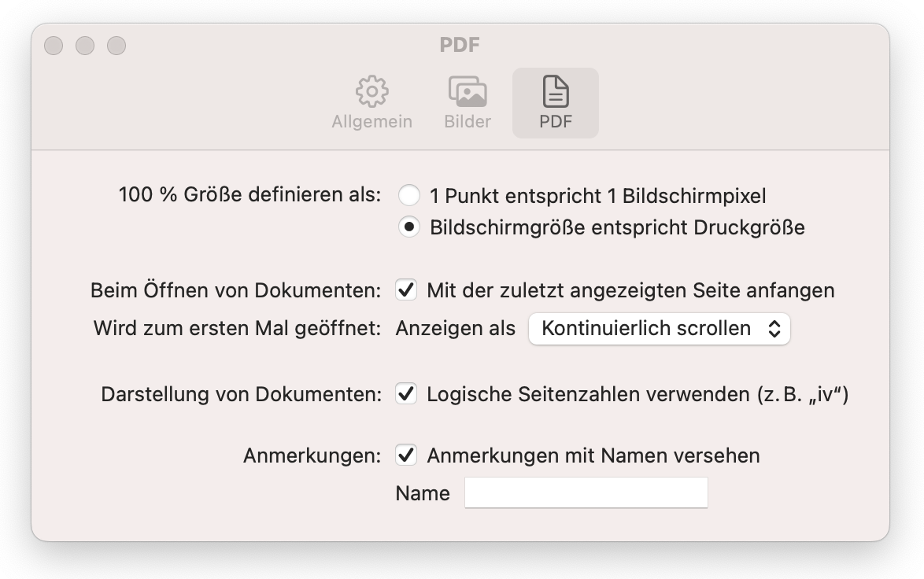This screenshot has width=924, height=579.
Task: Choose the "Bildschirmgröße entspricht Druckgröße" radio button
Action: (409, 228)
